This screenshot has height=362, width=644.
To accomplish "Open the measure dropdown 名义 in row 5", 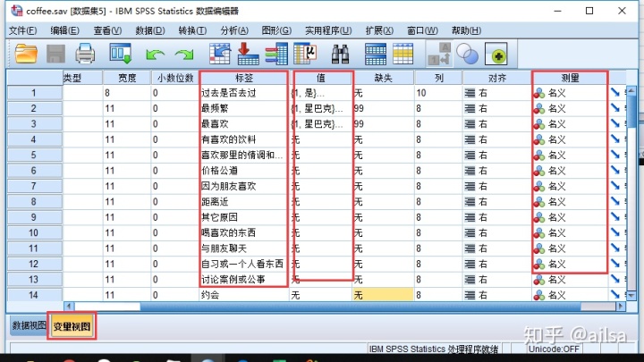I will (x=570, y=156).
